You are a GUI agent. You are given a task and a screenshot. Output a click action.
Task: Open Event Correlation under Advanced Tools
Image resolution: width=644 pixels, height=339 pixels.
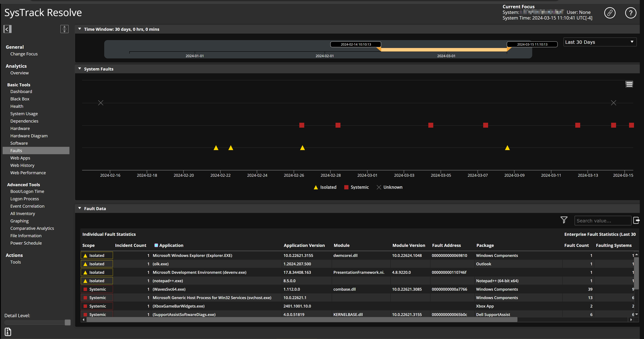coord(27,206)
